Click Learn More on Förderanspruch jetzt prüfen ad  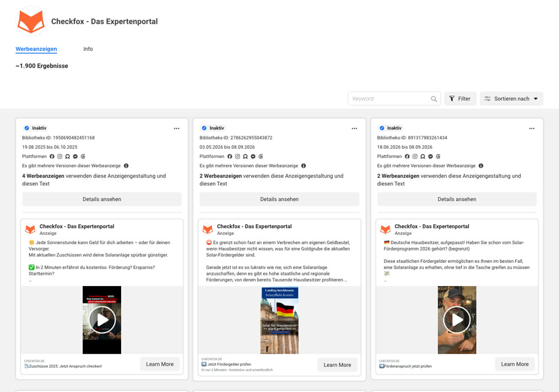point(515,364)
